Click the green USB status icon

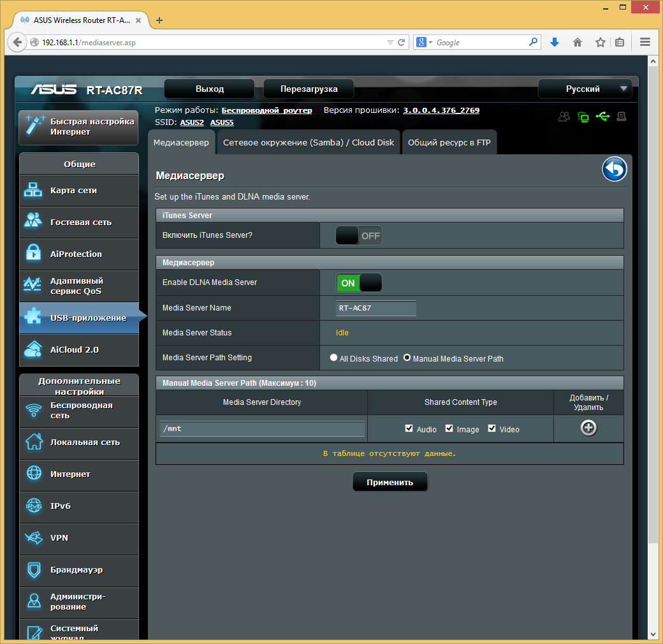[x=602, y=116]
